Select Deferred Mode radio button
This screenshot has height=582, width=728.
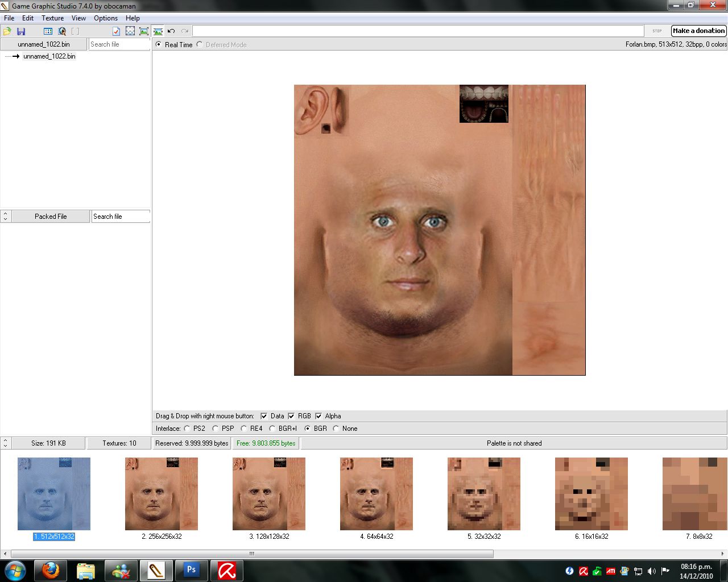click(200, 44)
